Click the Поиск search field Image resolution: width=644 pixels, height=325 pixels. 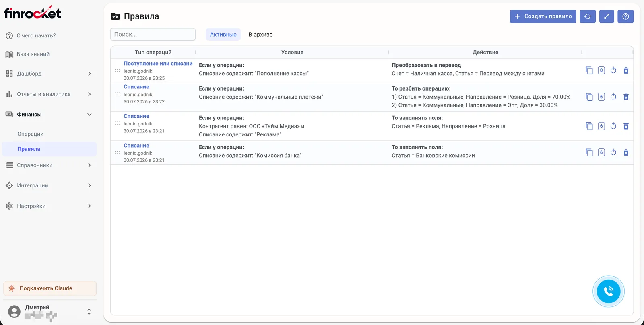point(153,35)
